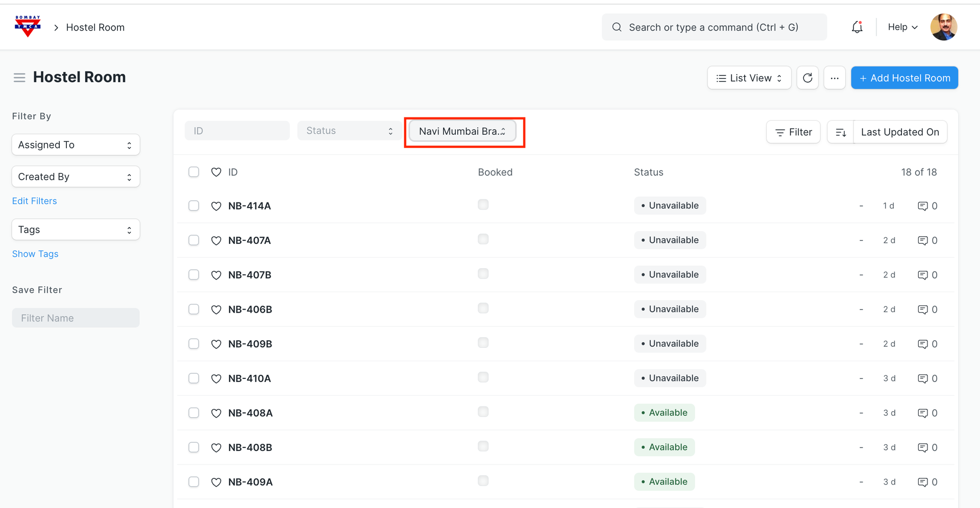The width and height of the screenshot is (980, 508).
Task: Click the sort direction icon
Action: pyautogui.click(x=841, y=133)
